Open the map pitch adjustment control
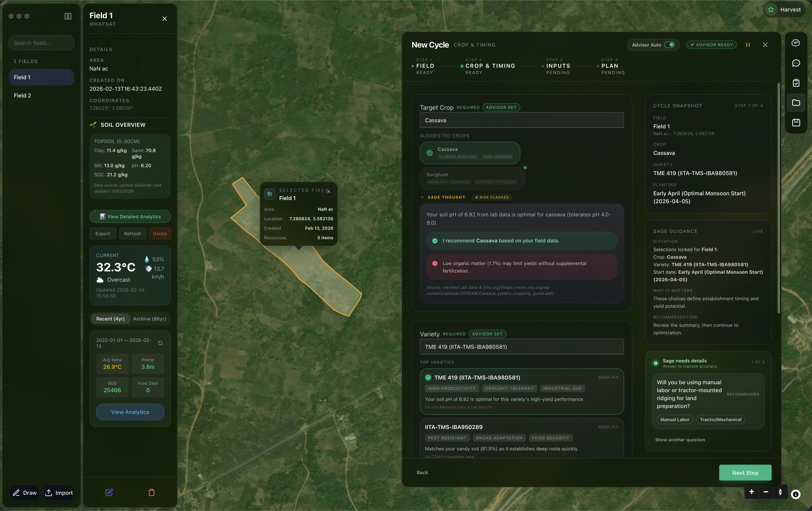Screen dimensions: 812x511 click(x=780, y=492)
